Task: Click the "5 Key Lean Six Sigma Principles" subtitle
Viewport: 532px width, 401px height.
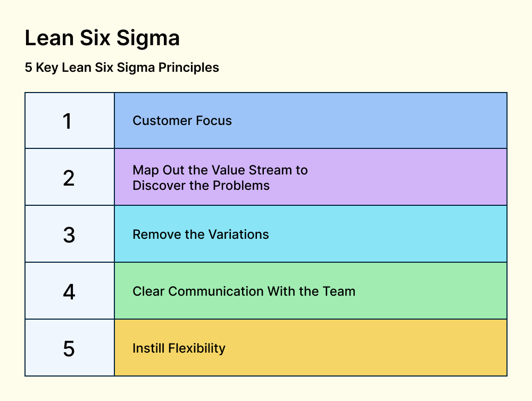Action: click(122, 68)
